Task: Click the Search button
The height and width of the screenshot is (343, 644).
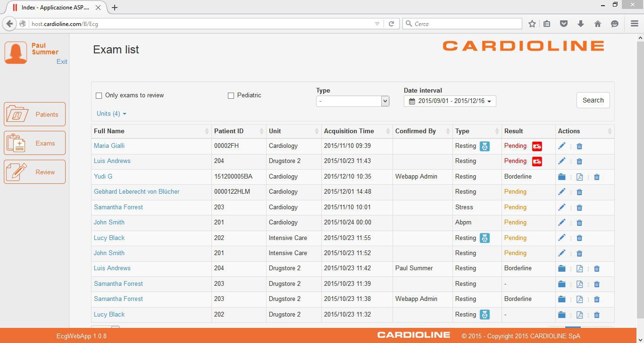Action: pos(593,100)
